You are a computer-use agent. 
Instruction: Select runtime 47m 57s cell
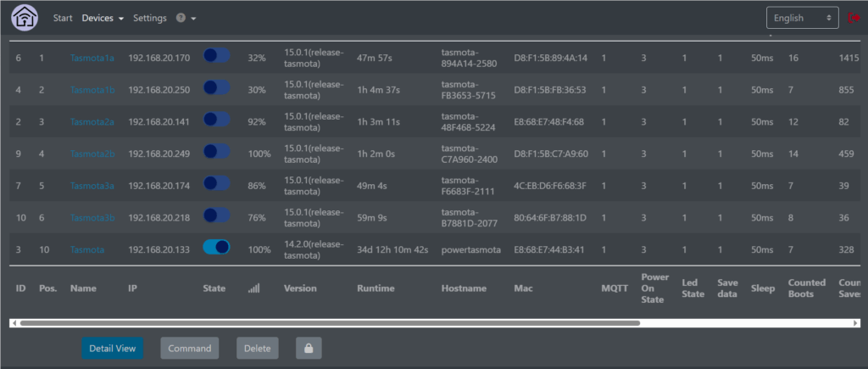[x=374, y=58]
